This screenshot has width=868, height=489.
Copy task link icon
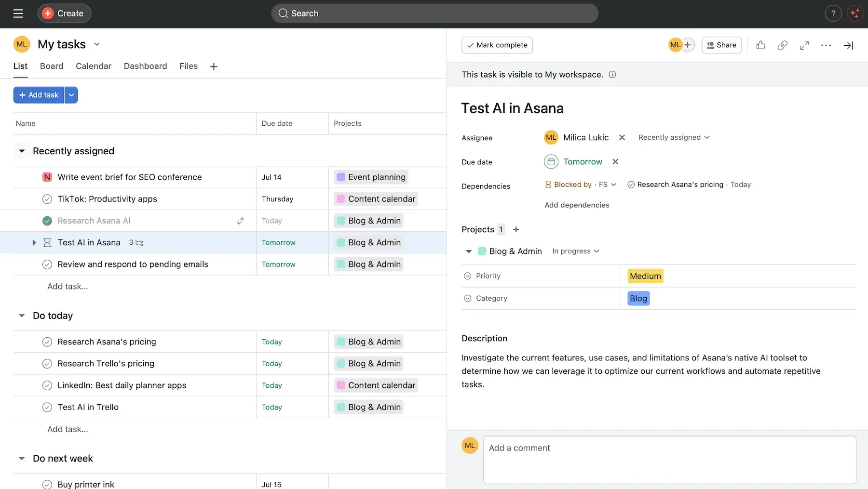tap(783, 45)
